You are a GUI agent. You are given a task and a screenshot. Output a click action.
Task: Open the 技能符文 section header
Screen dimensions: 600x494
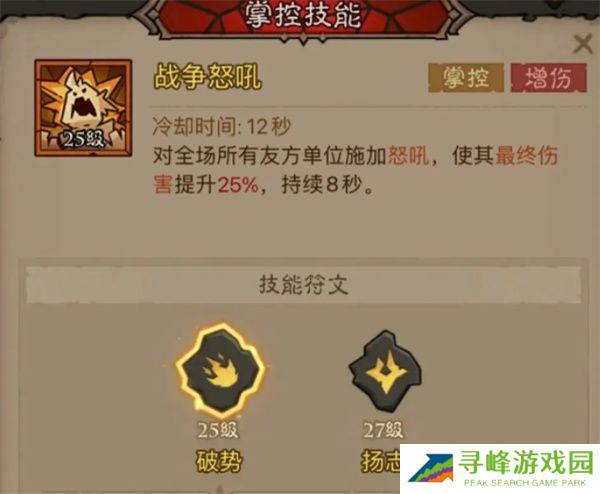point(303,285)
